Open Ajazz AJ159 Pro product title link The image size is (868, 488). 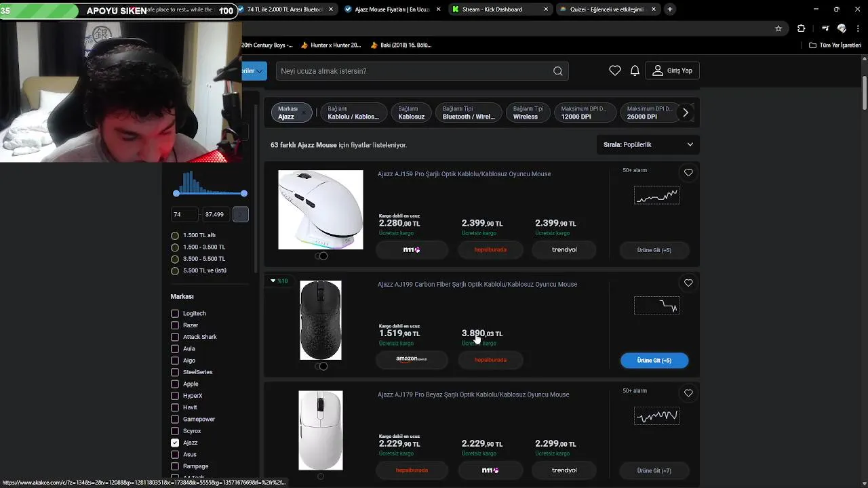[464, 174]
